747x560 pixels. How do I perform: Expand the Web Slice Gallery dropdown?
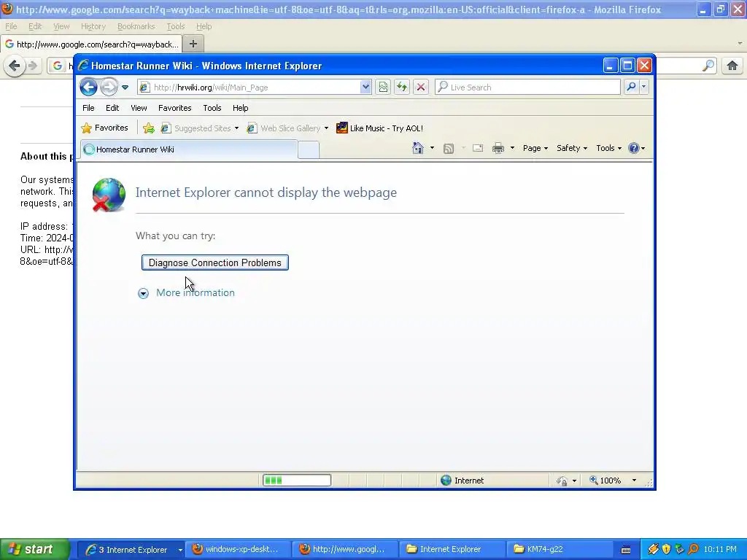[x=326, y=128]
